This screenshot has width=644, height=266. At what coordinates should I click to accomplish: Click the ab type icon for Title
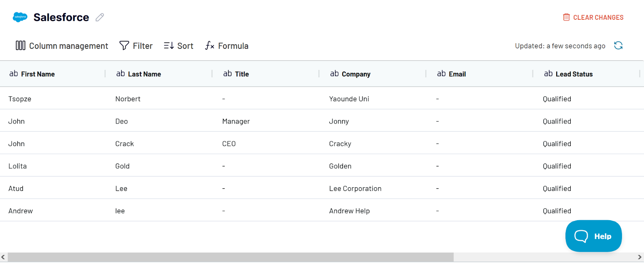pyautogui.click(x=228, y=74)
